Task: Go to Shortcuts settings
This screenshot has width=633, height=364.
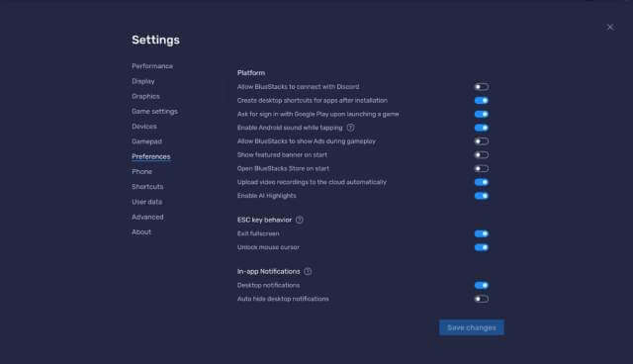Action: (x=147, y=187)
